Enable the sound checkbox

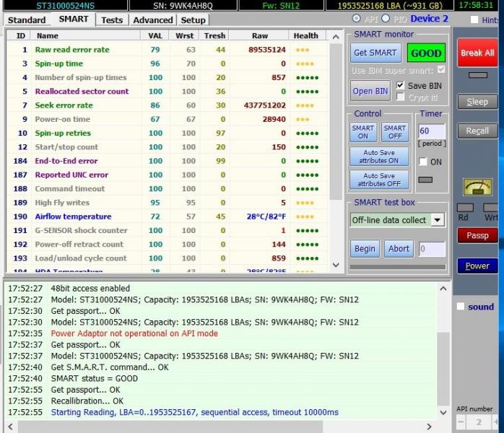click(461, 307)
